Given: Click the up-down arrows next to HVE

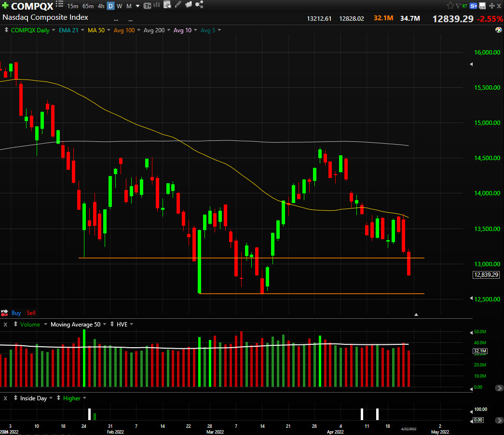Looking at the screenshot, I should pos(112,324).
